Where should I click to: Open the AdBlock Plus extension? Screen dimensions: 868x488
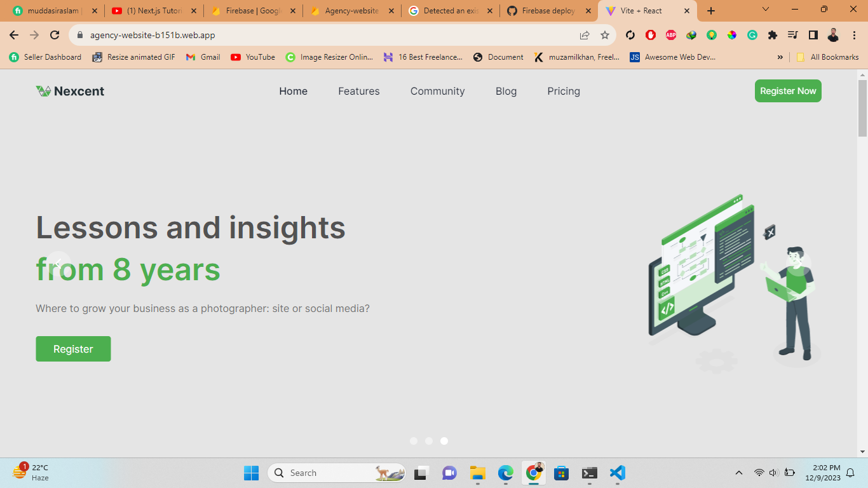[671, 35]
